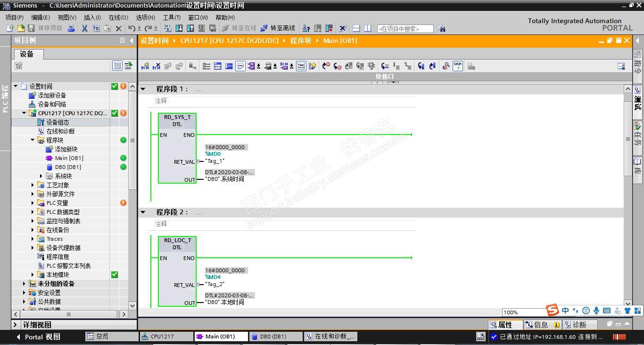Expand the 详细视图 panel

point(16,325)
